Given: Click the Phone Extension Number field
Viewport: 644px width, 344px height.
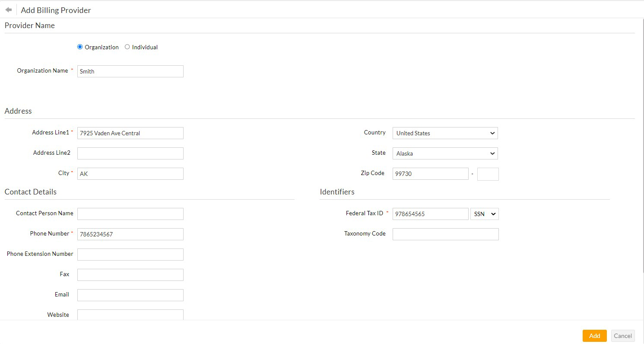Looking at the screenshot, I should 130,254.
